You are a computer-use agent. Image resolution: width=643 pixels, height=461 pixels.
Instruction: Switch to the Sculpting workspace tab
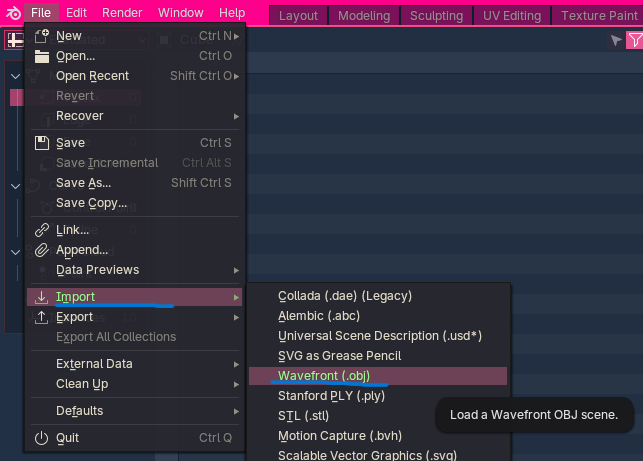[436, 15]
